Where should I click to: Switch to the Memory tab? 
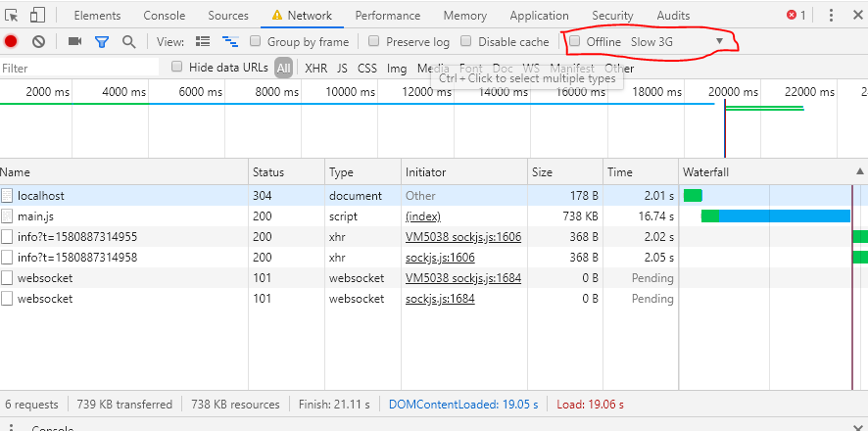click(465, 16)
